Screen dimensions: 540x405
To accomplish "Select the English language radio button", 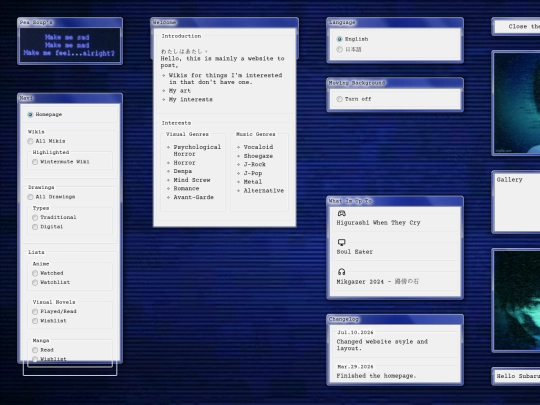I will (x=340, y=39).
